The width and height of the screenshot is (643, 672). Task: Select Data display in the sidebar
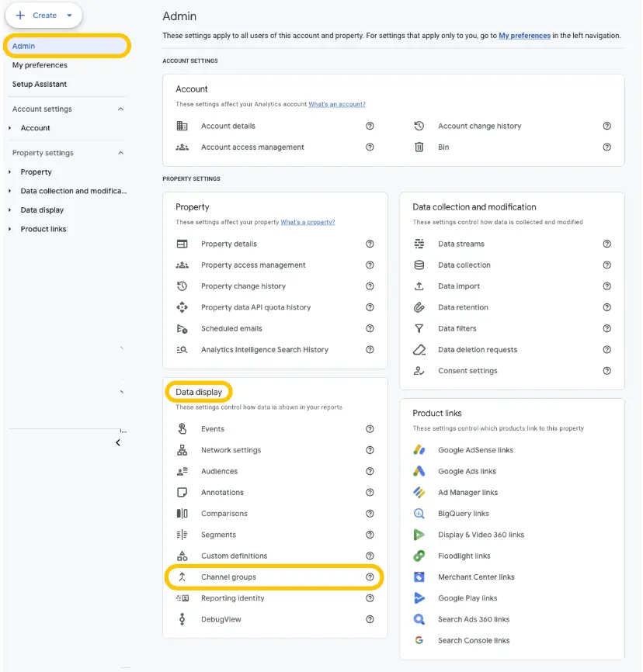(42, 210)
